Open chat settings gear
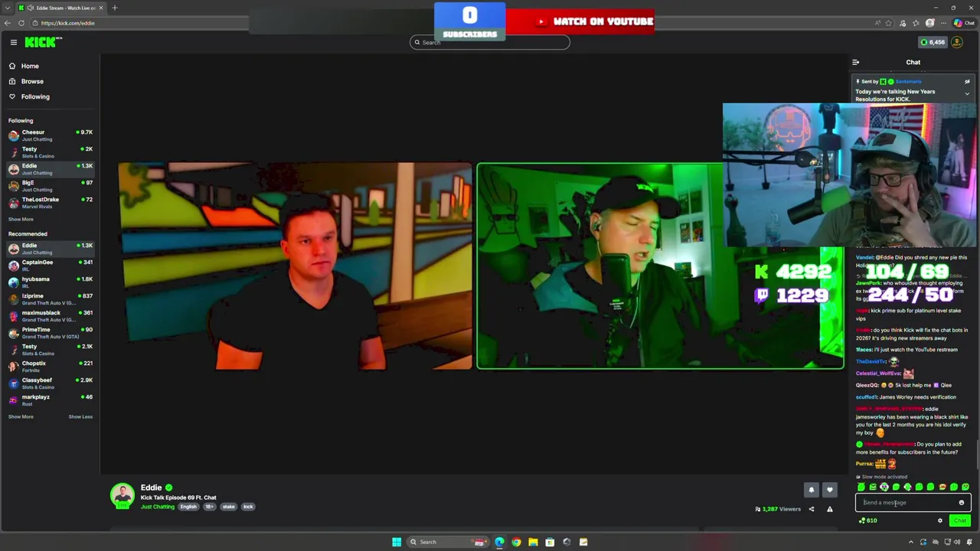The image size is (980, 551). (940, 520)
